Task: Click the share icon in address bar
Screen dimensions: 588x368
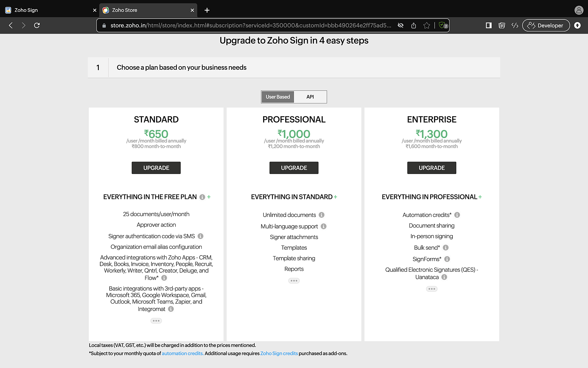Action: (x=414, y=25)
